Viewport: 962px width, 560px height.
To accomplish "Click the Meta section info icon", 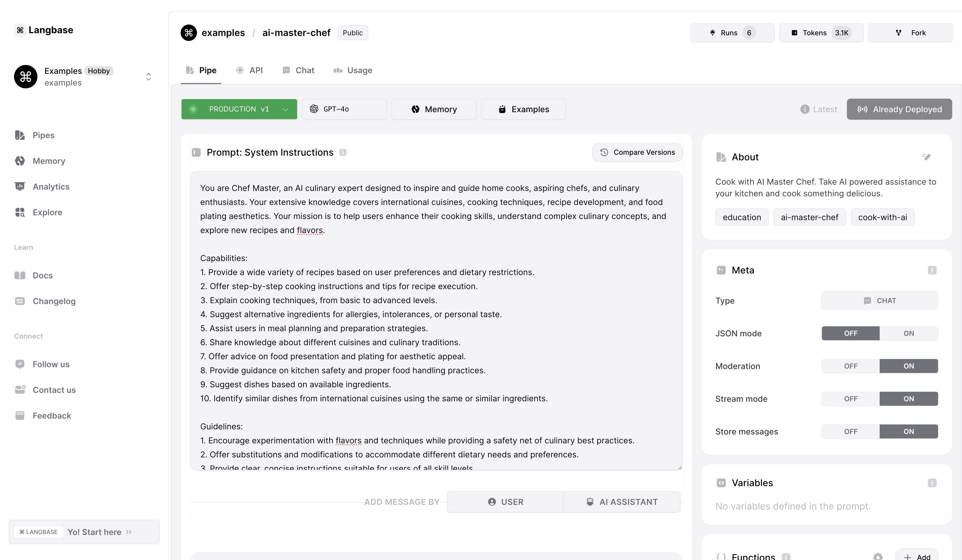I will (x=932, y=270).
